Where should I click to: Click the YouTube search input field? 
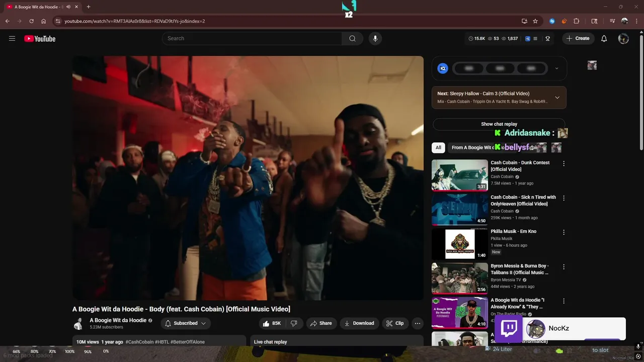point(252,38)
